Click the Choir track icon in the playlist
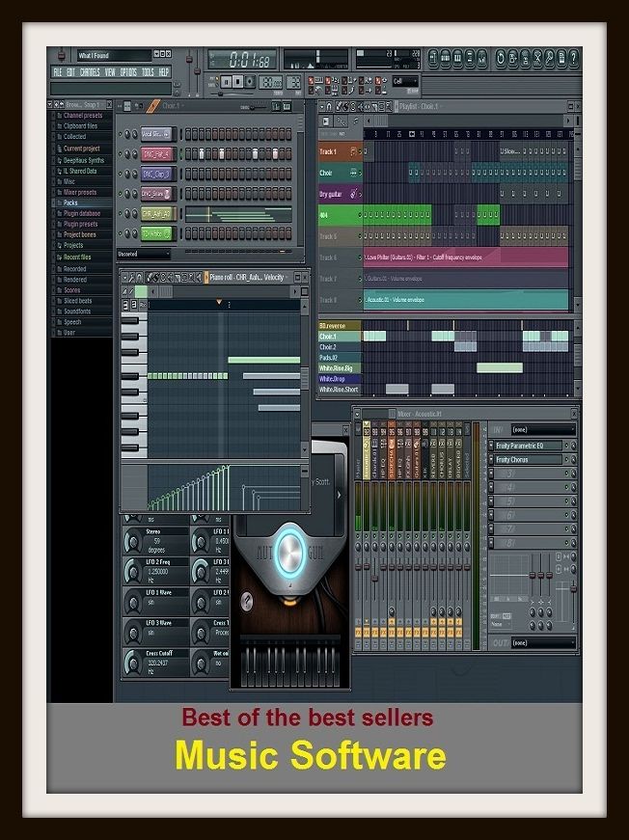 (x=353, y=173)
